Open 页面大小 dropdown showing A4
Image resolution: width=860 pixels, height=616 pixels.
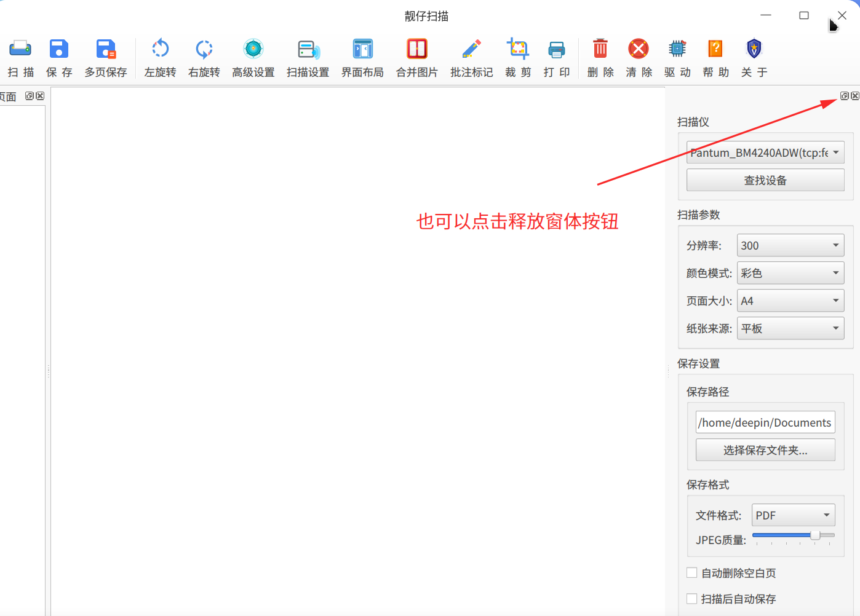tap(790, 301)
